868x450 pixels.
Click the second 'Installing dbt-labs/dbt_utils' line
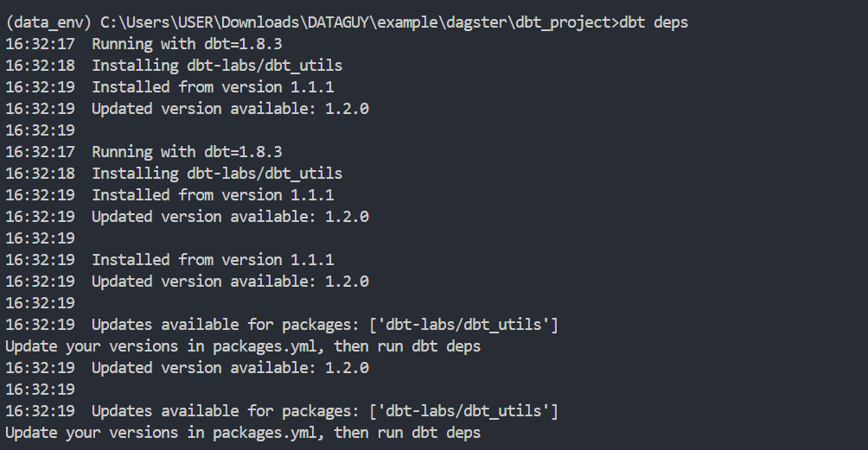click(x=217, y=174)
